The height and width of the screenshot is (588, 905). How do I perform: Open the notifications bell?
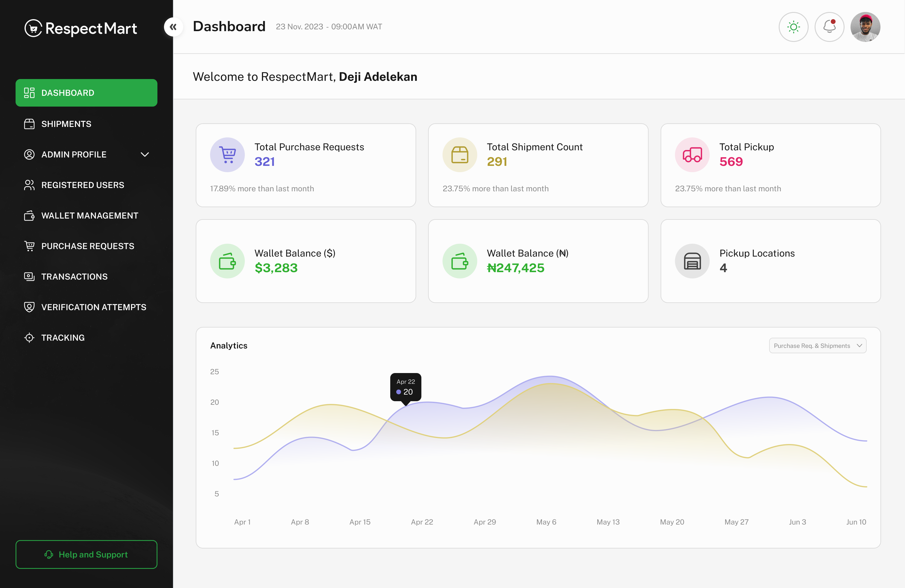point(829,27)
